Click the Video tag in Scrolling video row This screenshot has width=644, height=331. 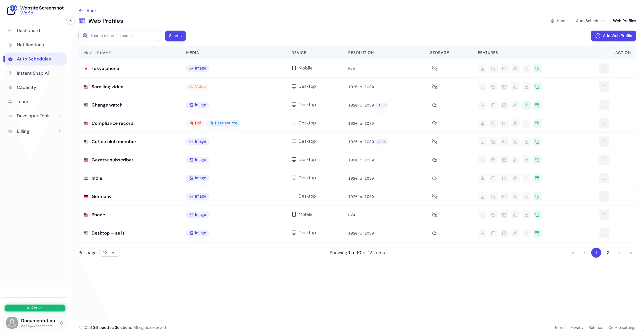[198, 87]
